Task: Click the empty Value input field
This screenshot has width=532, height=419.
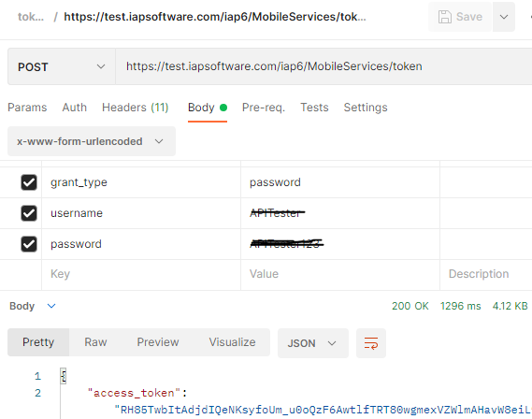Action: (340, 274)
